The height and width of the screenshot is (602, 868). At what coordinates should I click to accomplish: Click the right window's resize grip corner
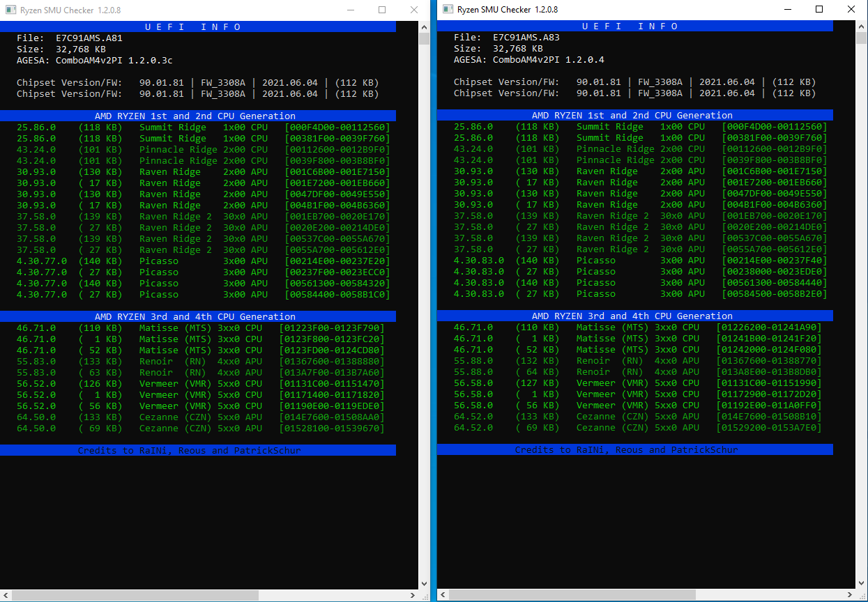861,596
